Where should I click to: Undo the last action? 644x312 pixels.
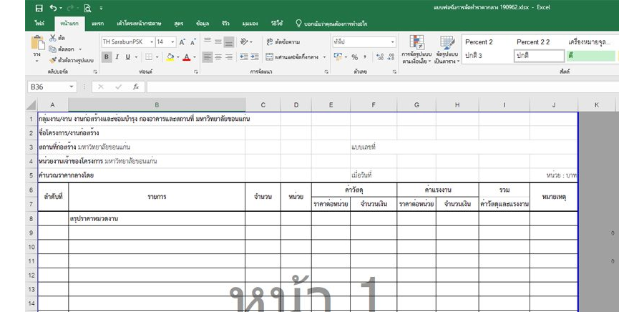(x=53, y=8)
